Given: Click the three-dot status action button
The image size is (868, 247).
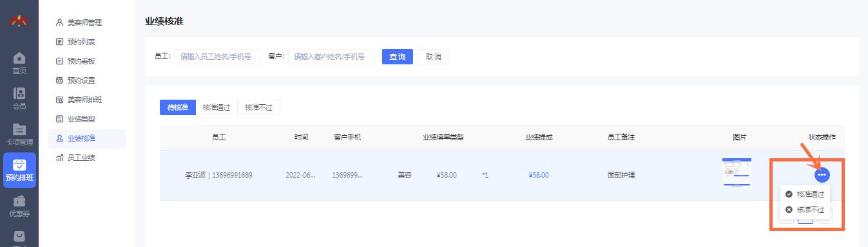Looking at the screenshot, I should coord(822,174).
